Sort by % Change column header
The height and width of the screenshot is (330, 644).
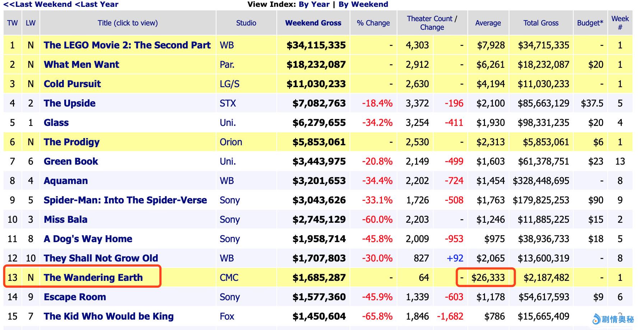(x=373, y=23)
